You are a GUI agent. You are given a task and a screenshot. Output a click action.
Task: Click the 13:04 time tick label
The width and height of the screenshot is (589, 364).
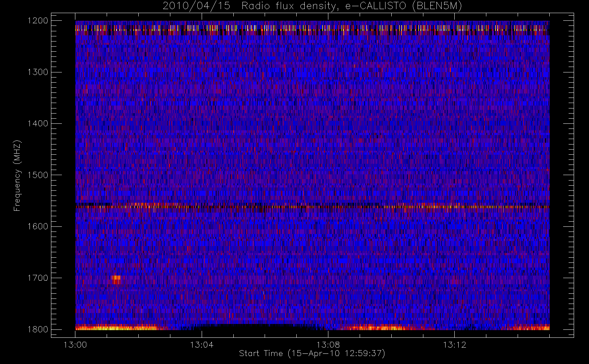point(202,345)
